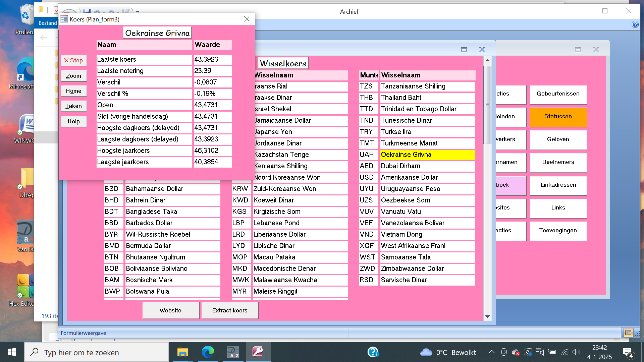Select the Botswana Pula row
The height and width of the screenshot is (362, 644).
click(173, 291)
